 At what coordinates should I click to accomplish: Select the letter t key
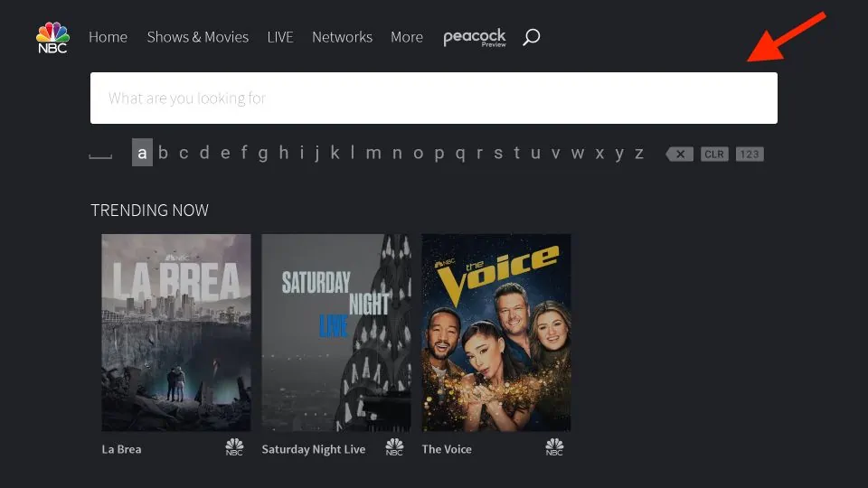pyautogui.click(x=516, y=153)
